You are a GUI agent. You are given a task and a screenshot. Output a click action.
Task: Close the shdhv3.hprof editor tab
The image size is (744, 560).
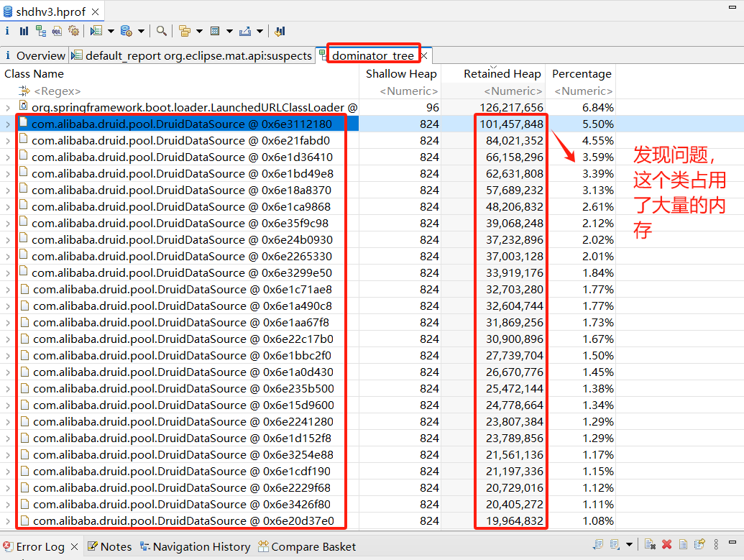pyautogui.click(x=96, y=12)
